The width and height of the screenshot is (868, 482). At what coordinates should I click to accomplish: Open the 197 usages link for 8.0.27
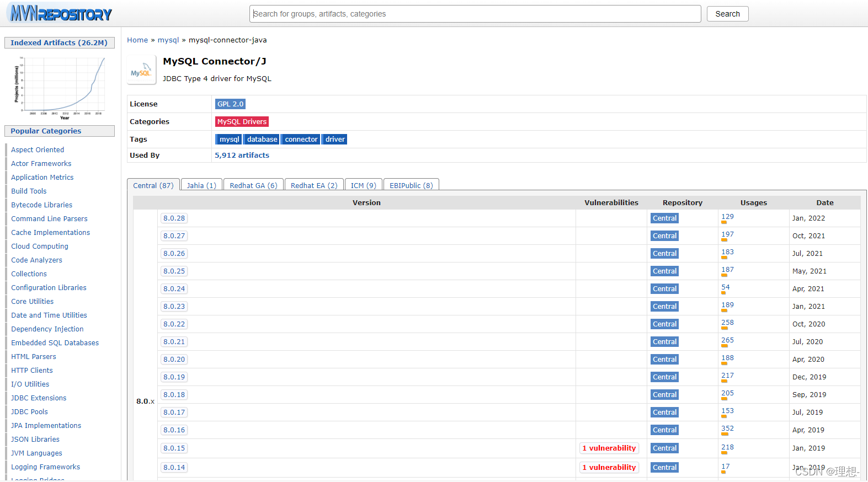[727, 234]
